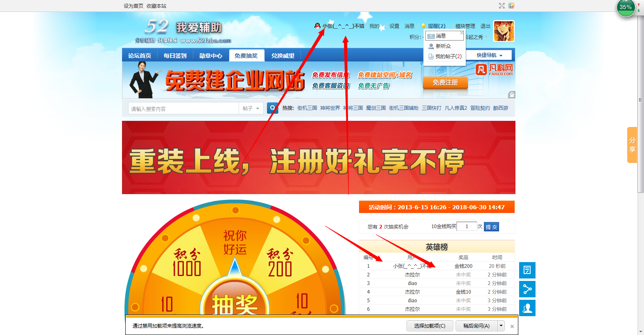Click 提醒(2) link
Image resolution: width=644 pixels, height=335 pixels.
pos(436,26)
